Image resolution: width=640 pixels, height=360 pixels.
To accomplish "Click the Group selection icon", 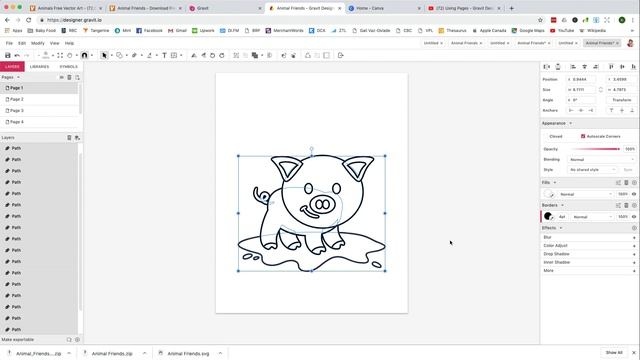I will click(x=236, y=55).
